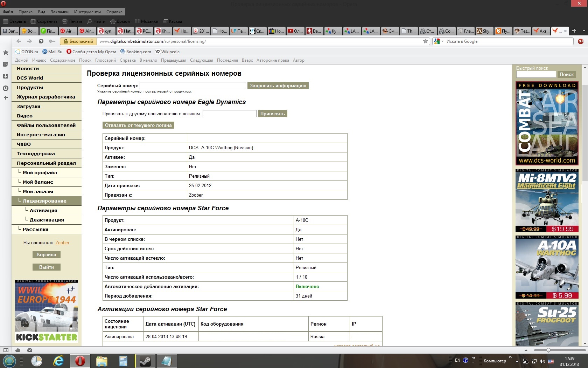The width and height of the screenshot is (588, 368).
Task: Switch to the Tes... browser tab
Action: click(x=522, y=31)
